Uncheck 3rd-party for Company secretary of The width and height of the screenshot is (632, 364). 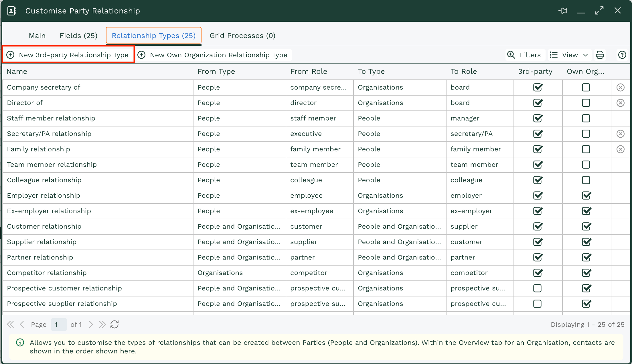538,87
